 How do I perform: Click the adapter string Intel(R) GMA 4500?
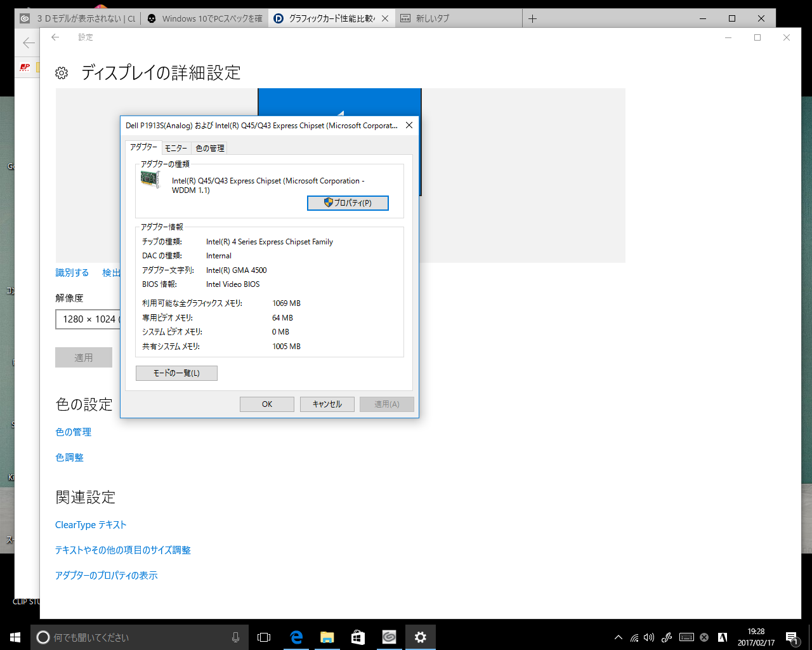point(237,270)
